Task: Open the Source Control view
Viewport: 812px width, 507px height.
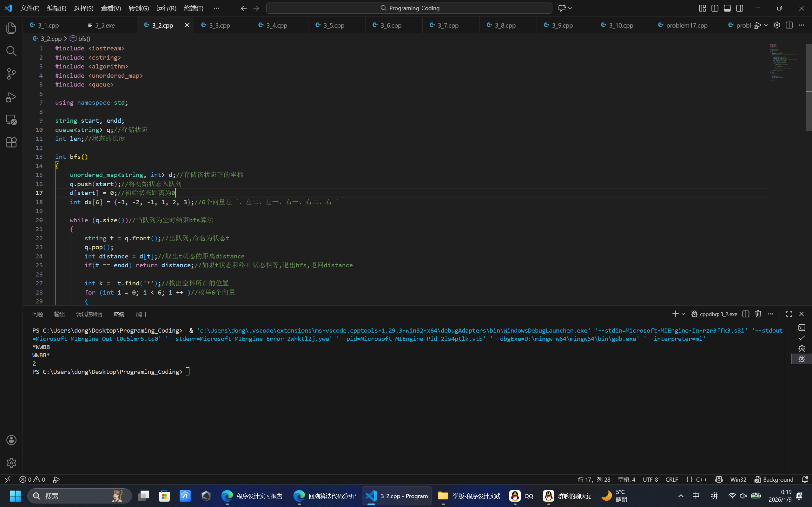Action: coord(11,74)
